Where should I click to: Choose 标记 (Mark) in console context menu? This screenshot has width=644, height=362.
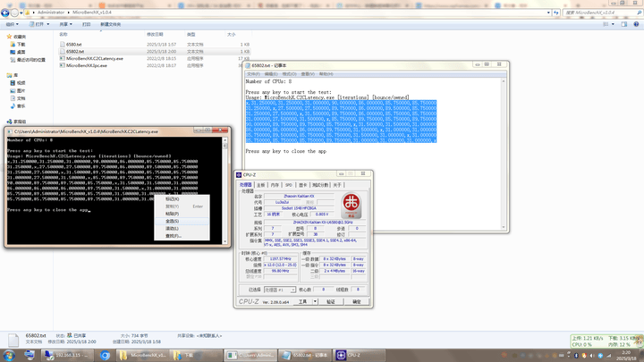[x=182, y=199]
